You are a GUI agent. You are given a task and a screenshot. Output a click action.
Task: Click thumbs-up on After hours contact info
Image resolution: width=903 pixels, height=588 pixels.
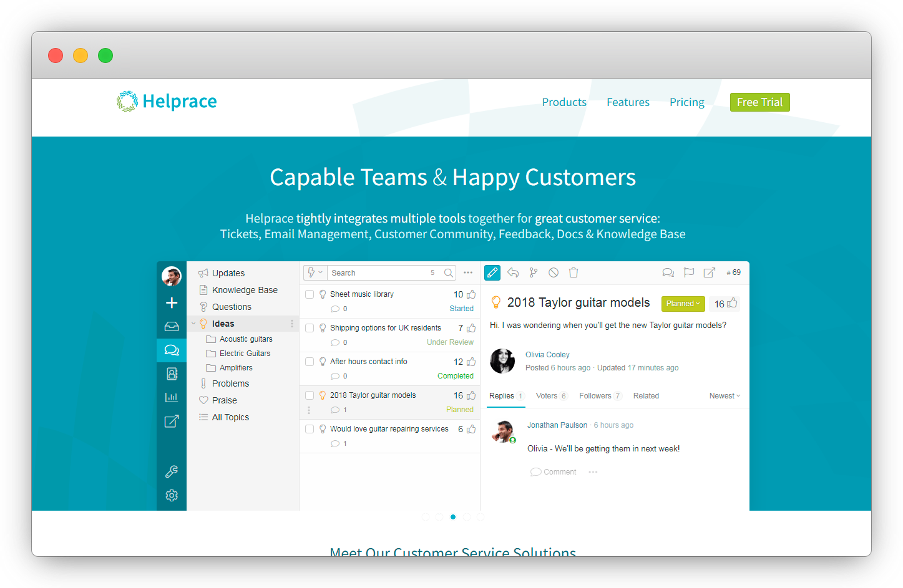click(x=471, y=362)
